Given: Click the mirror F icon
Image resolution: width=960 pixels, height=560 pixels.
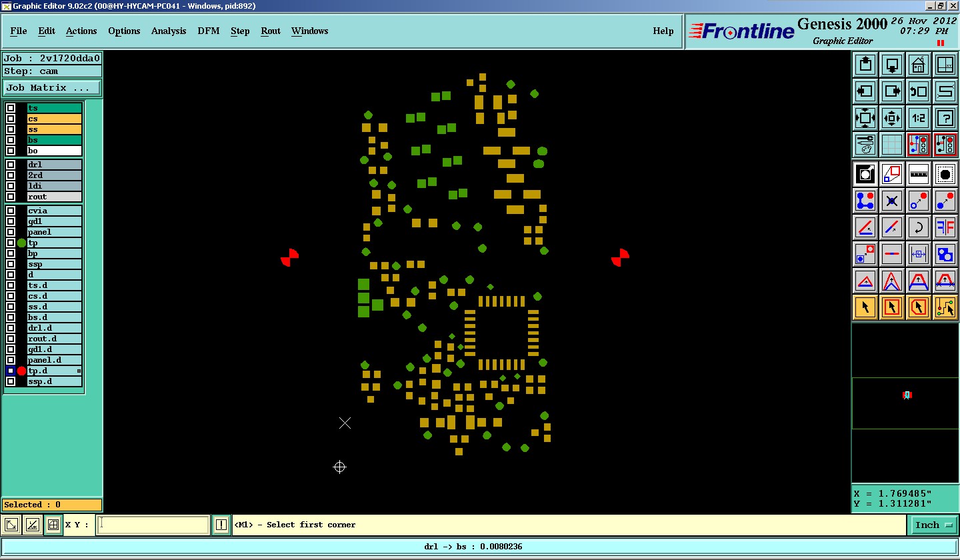Looking at the screenshot, I should pyautogui.click(x=945, y=227).
